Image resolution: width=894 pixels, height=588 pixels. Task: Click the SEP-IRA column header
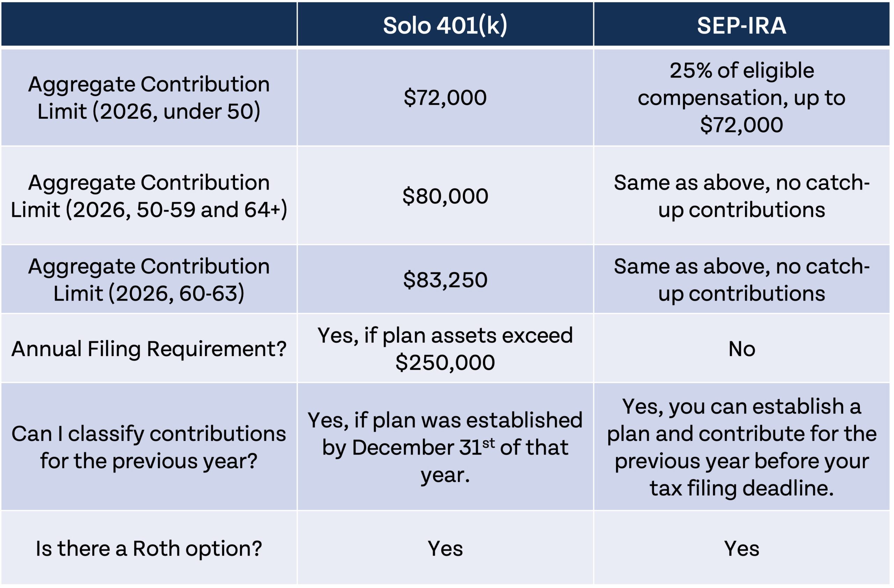coord(741,25)
